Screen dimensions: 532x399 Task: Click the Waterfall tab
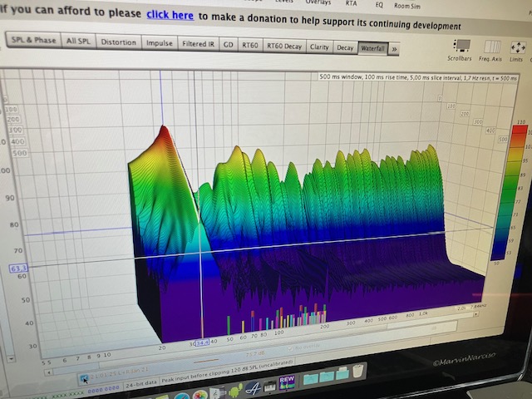point(372,49)
